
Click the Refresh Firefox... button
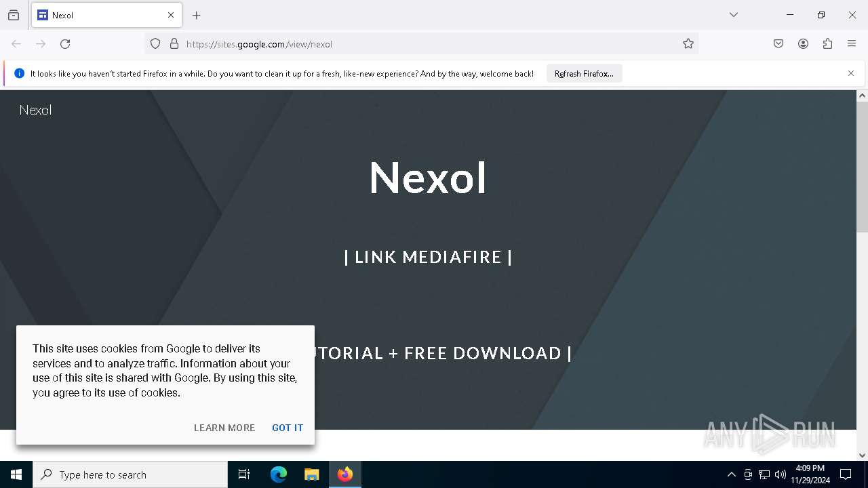[584, 74]
